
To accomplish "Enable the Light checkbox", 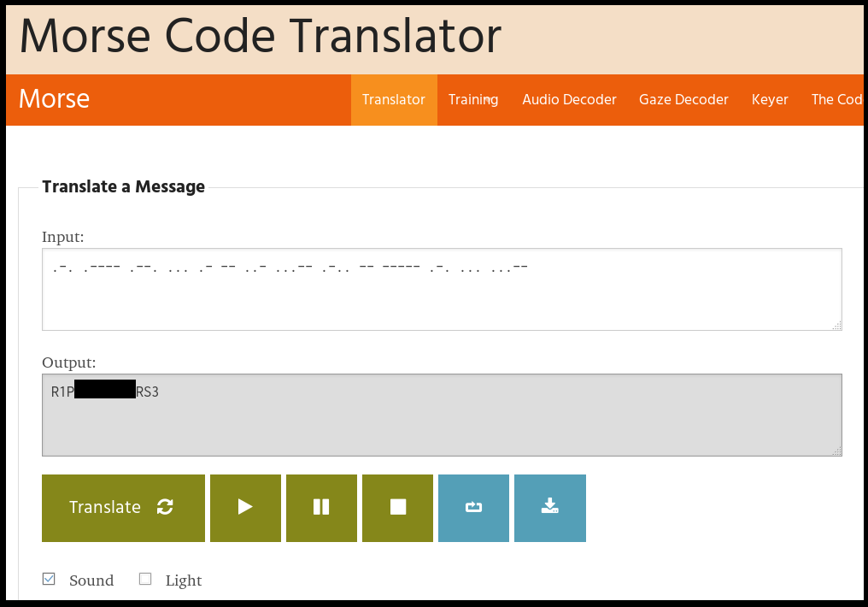I will pos(145,580).
